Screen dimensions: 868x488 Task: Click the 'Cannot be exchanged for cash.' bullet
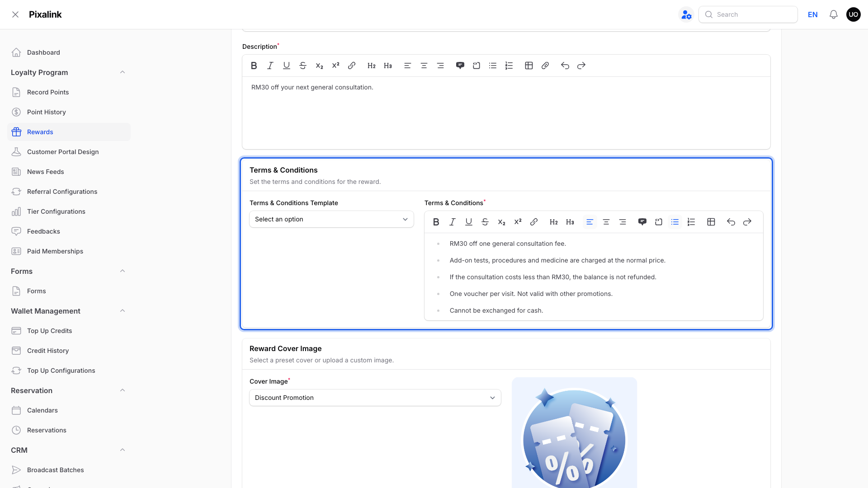(x=496, y=310)
